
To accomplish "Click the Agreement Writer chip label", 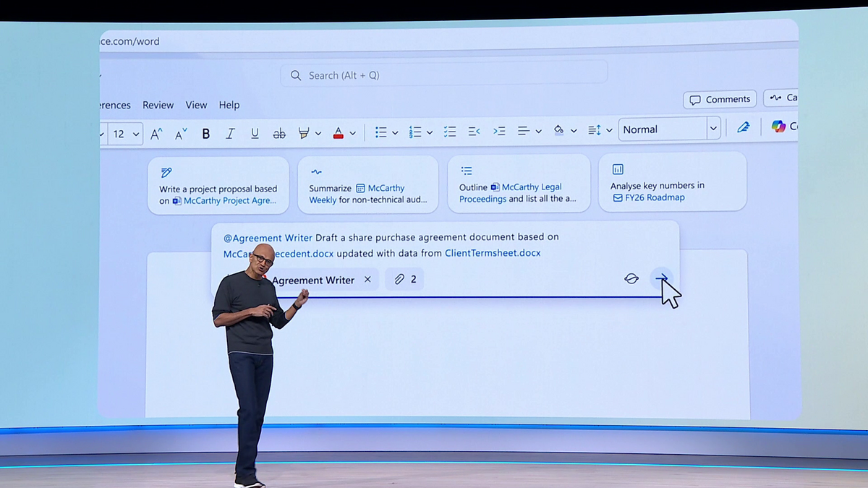I will (313, 280).
